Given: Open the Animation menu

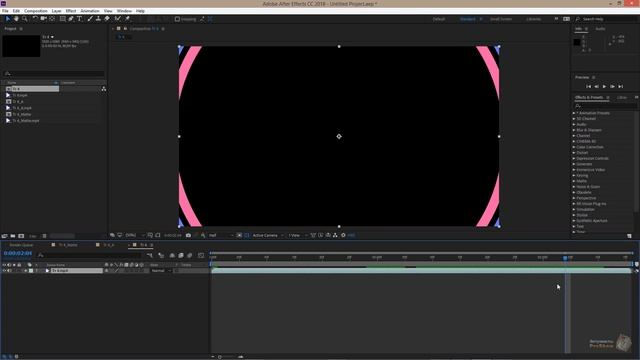Looking at the screenshot, I should [90, 11].
